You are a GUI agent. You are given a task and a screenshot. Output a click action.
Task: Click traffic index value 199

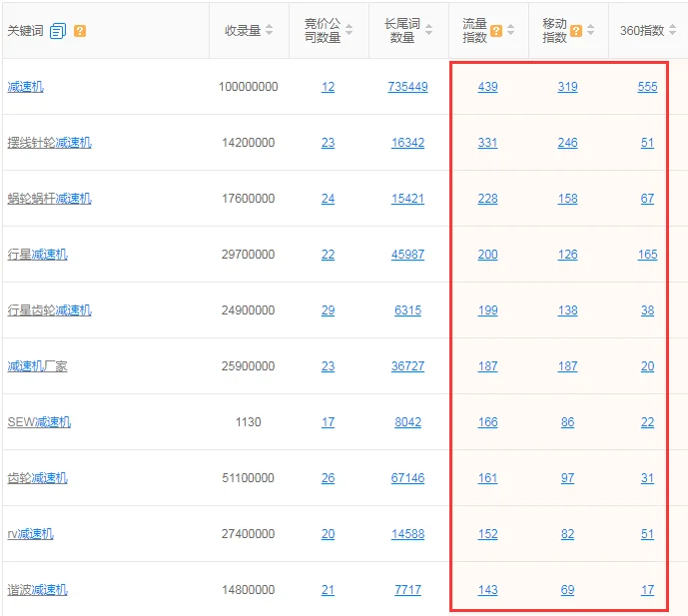click(x=487, y=310)
